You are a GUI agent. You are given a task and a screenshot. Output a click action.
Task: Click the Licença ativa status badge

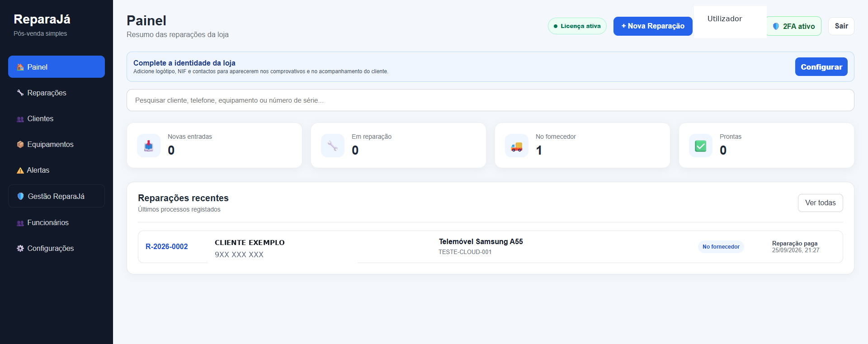click(577, 26)
